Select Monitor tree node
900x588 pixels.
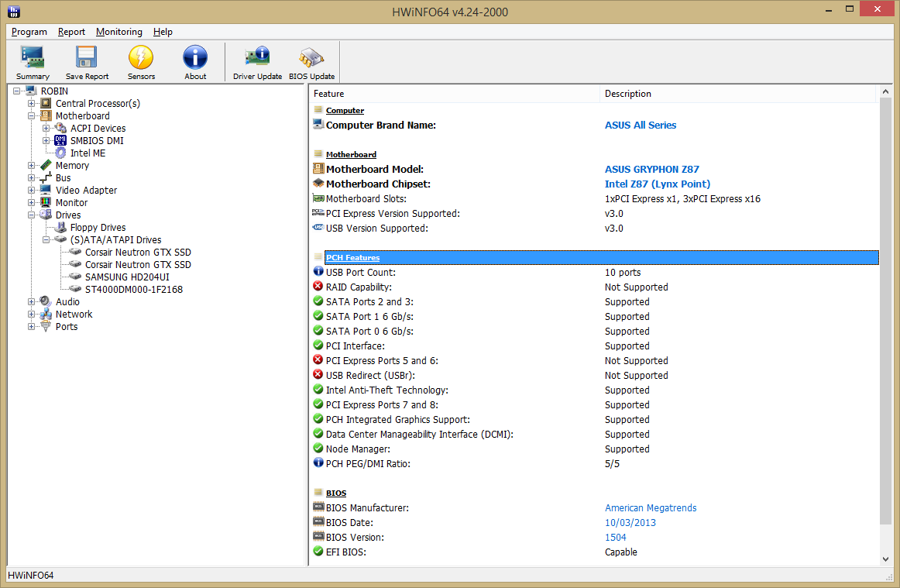[x=71, y=203]
